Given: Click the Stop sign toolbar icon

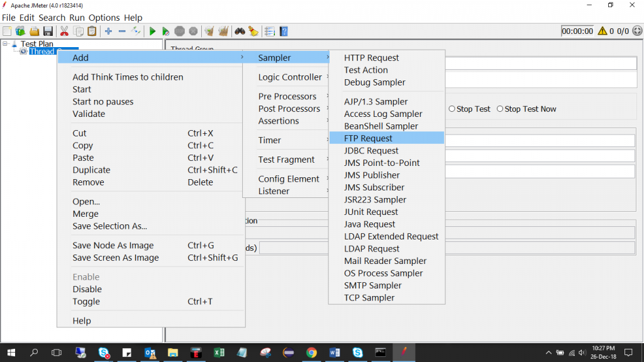Looking at the screenshot, I should pos(179,31).
